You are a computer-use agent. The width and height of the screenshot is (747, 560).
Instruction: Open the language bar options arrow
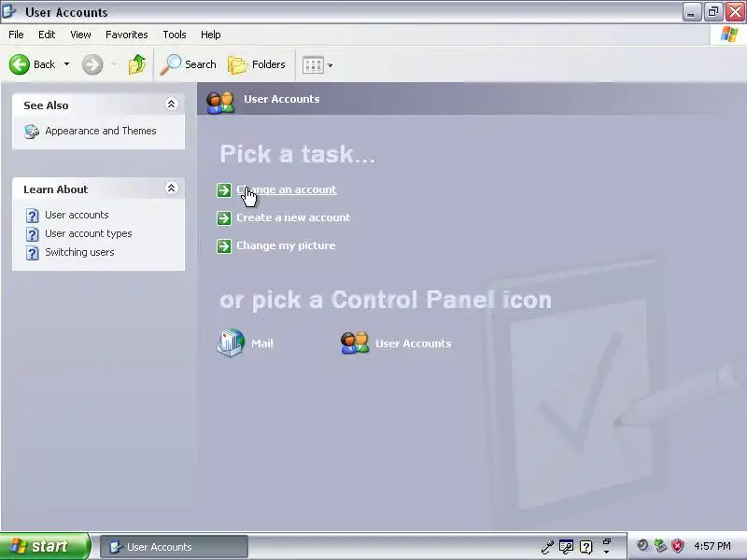(606, 553)
